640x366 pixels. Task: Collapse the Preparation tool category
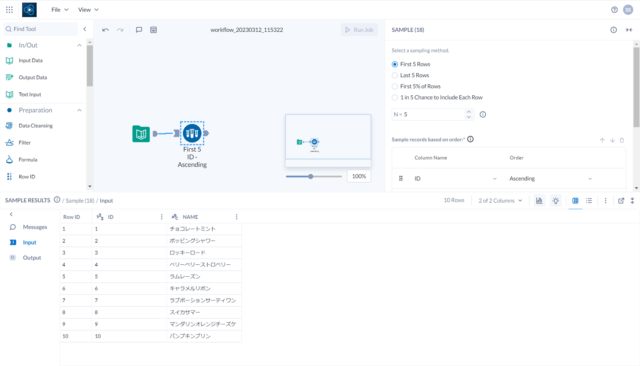(x=79, y=110)
